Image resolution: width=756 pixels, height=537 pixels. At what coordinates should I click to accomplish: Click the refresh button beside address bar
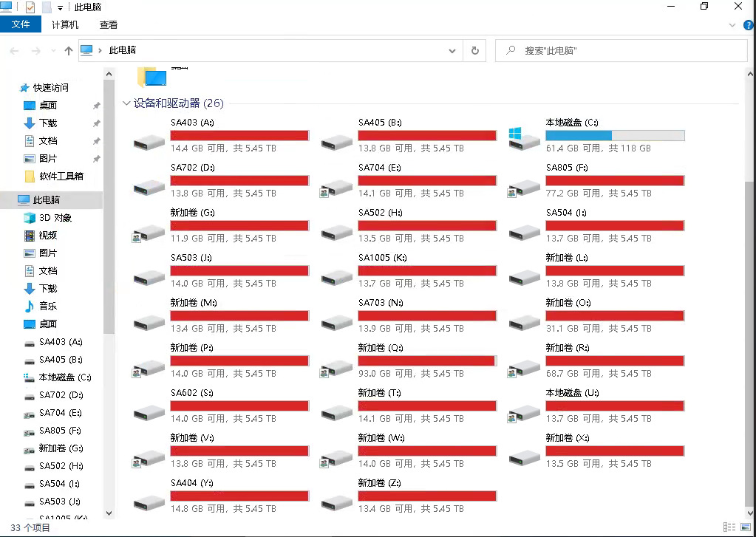[x=475, y=51]
